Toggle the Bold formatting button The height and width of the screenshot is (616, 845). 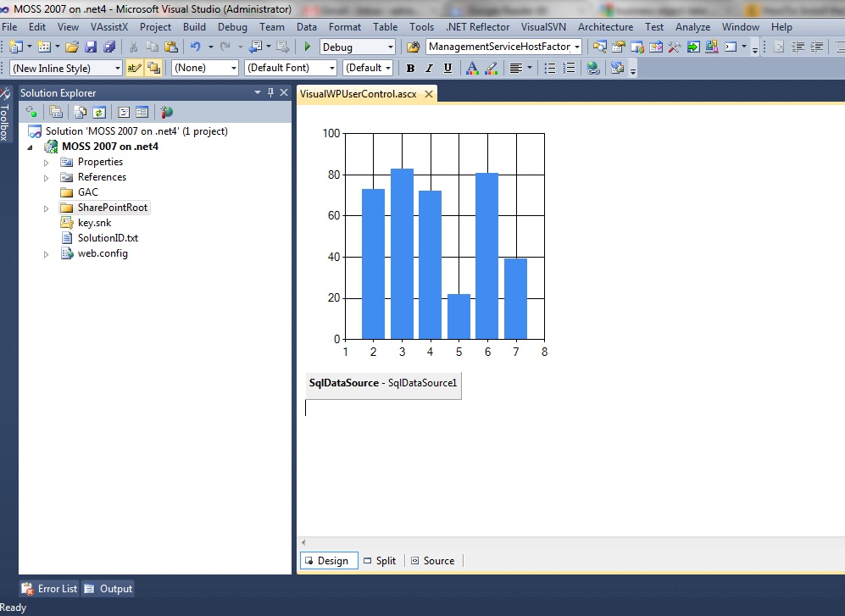click(411, 68)
